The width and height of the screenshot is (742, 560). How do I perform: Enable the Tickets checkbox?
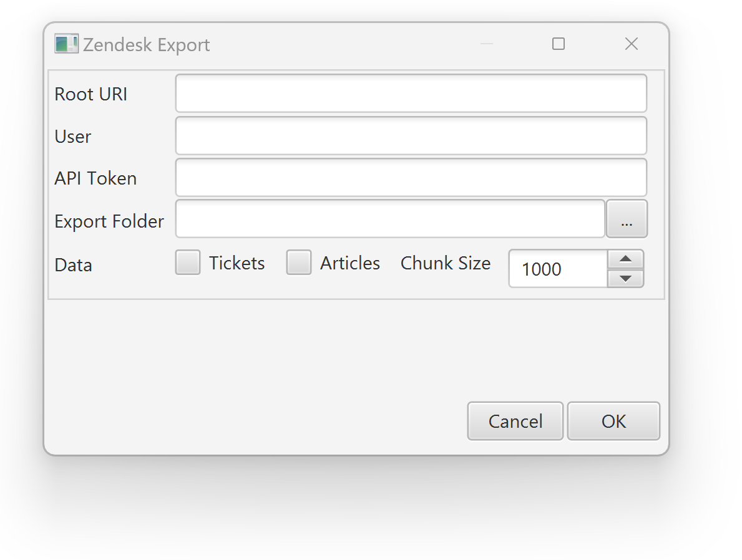(x=188, y=263)
